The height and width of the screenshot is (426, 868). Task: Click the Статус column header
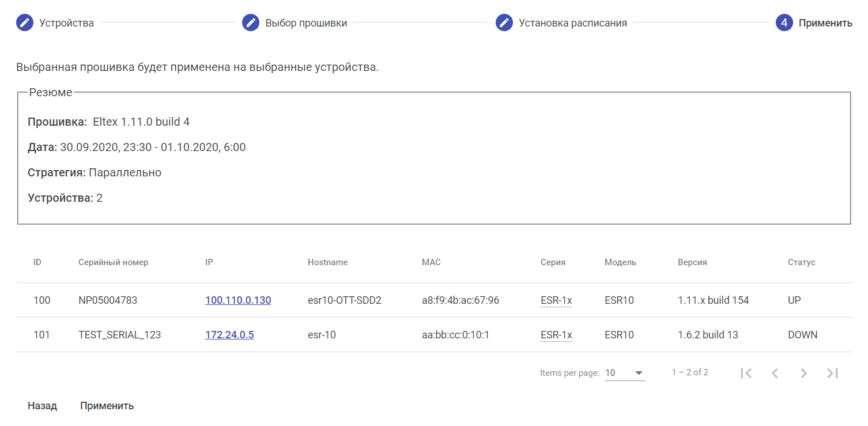[x=801, y=262]
